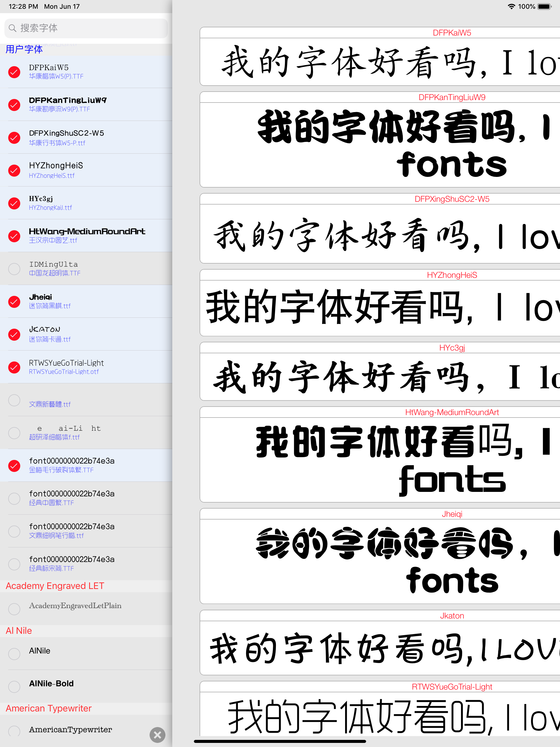Open the DFPKanTingLiuW9 preview card
The image size is (560, 747).
(x=380, y=139)
